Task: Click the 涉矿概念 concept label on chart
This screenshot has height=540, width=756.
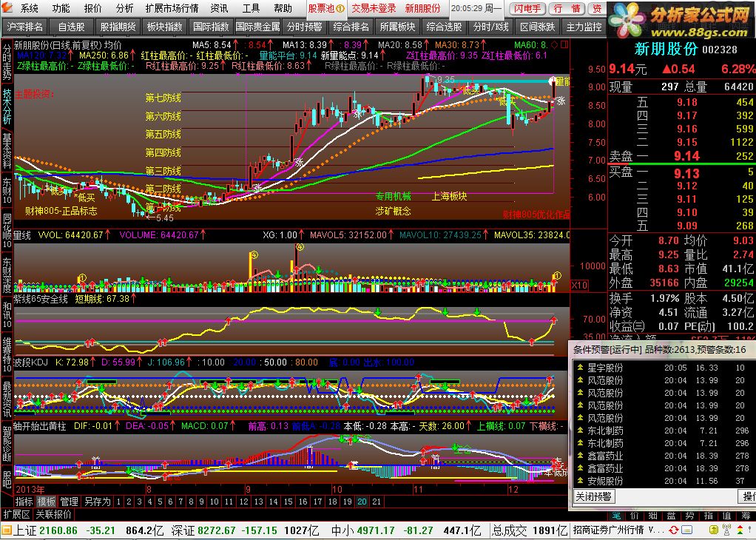Action: pyautogui.click(x=394, y=211)
